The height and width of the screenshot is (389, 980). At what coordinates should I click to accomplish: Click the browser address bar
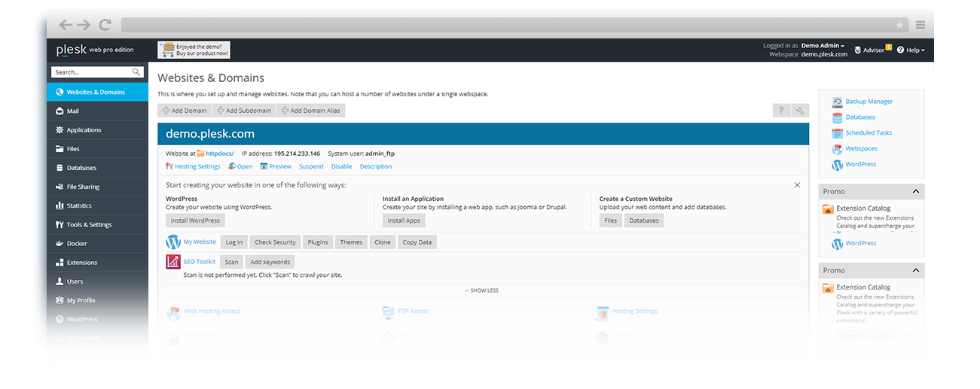click(514, 25)
